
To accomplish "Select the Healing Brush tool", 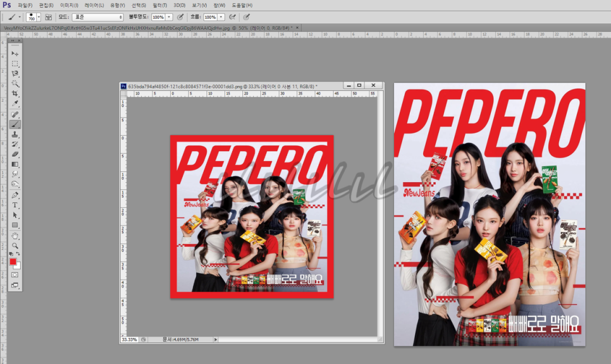I will pos(15,114).
